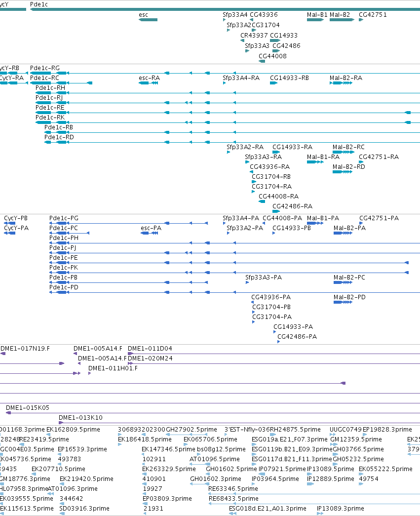Viewport: 420px width, 516px height.
Task: Select EST EK055222.5prime label
Action: click(x=385, y=469)
